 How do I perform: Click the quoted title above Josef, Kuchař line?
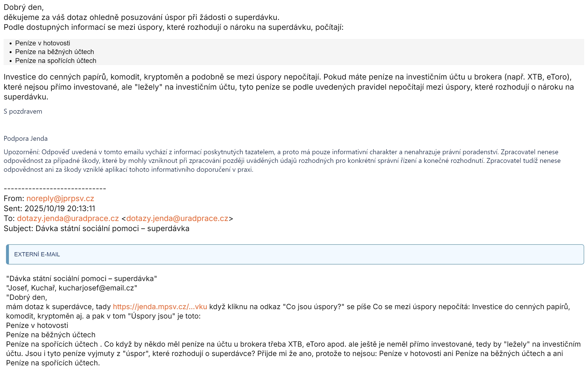click(x=81, y=278)
